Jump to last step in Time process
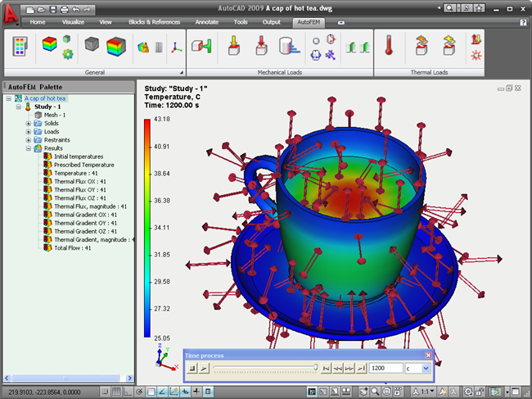The height and width of the screenshot is (399, 532). coord(361,368)
